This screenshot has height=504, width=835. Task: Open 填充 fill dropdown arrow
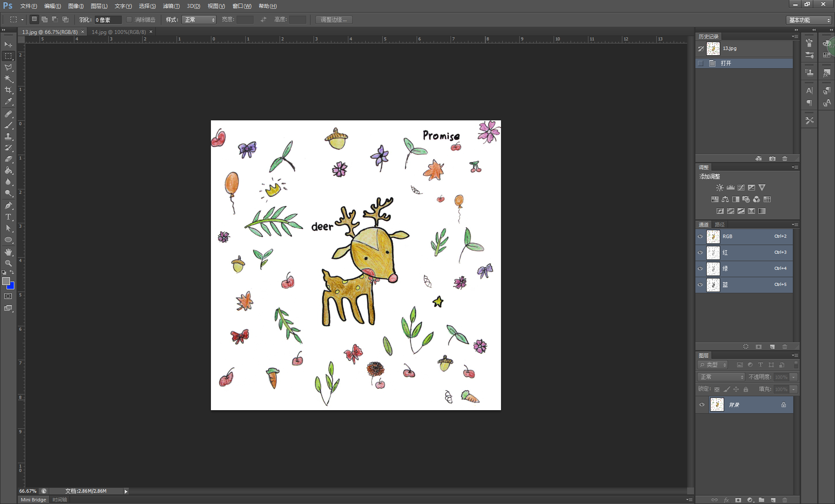794,389
